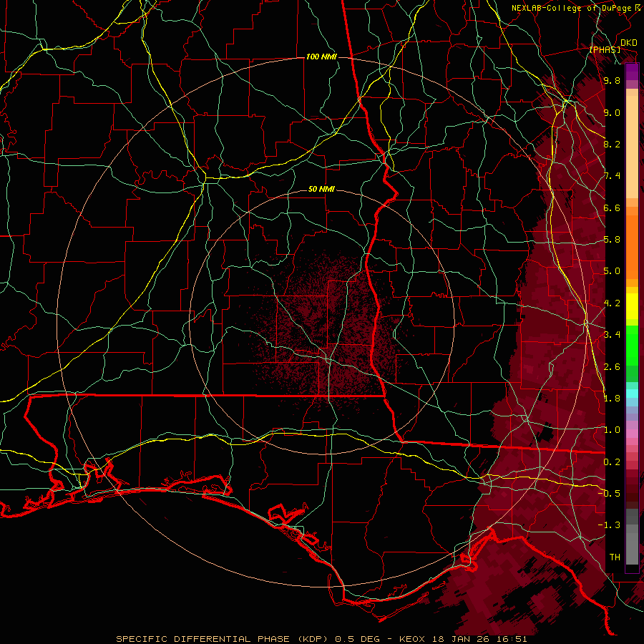Viewport: 644px width, 644px height.
Task: Pick the cyan swatch beside 1.8
Action: (x=632, y=394)
